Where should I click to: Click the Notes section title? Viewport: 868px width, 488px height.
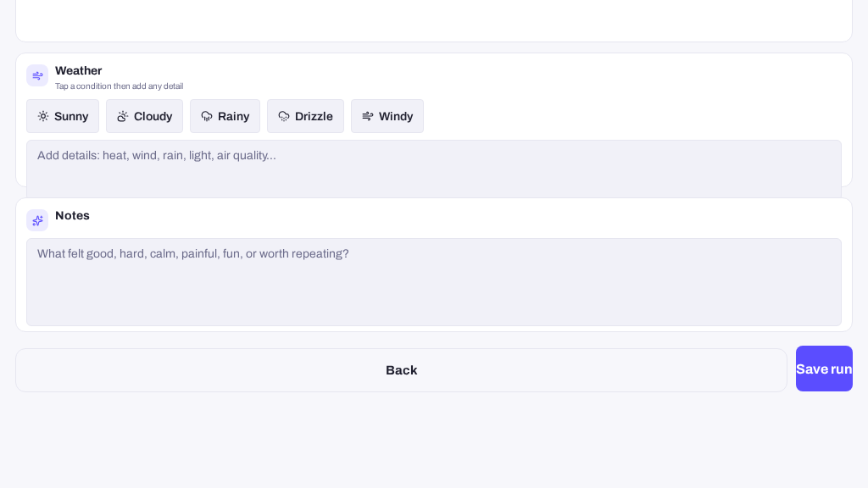click(x=73, y=216)
